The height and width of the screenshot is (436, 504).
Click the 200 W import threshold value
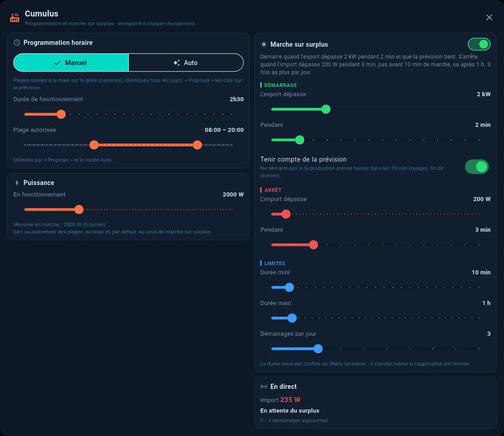coord(482,199)
